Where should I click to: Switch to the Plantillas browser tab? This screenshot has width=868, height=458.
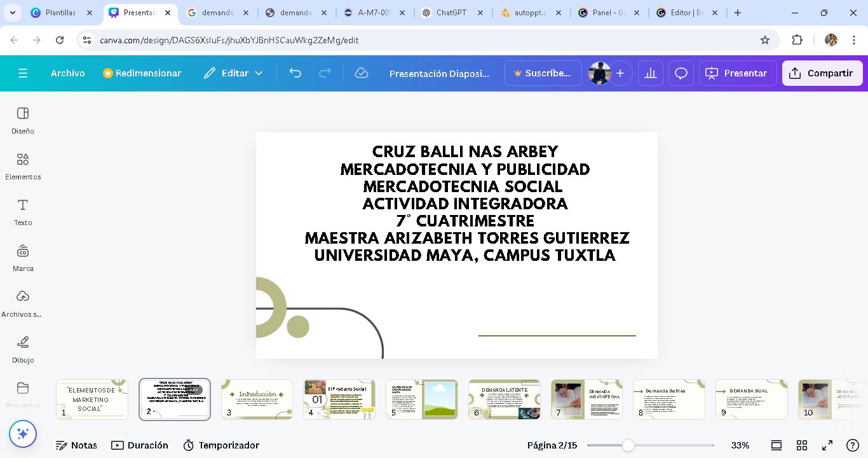pos(60,13)
